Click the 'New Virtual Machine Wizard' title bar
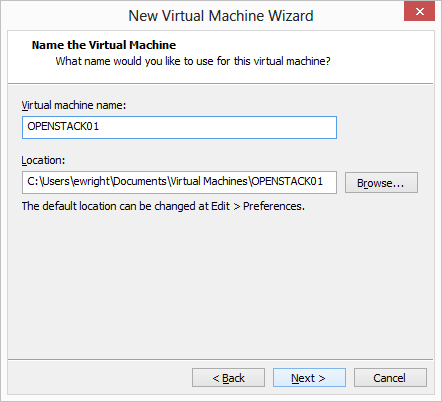 click(x=221, y=16)
